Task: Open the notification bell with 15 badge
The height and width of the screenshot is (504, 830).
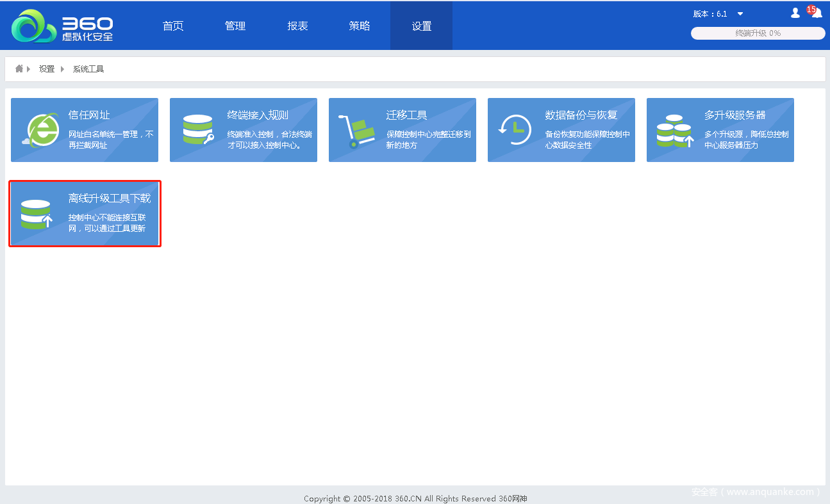Action: click(x=816, y=13)
